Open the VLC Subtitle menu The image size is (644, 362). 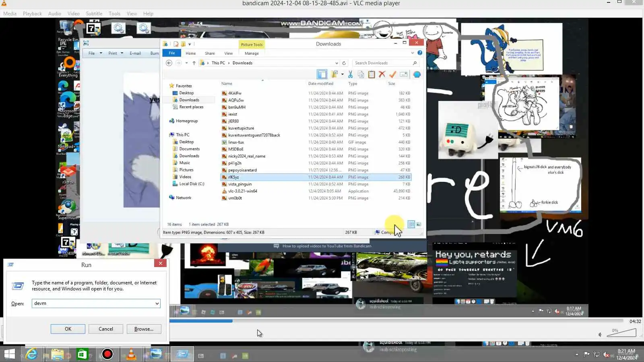pyautogui.click(x=94, y=13)
